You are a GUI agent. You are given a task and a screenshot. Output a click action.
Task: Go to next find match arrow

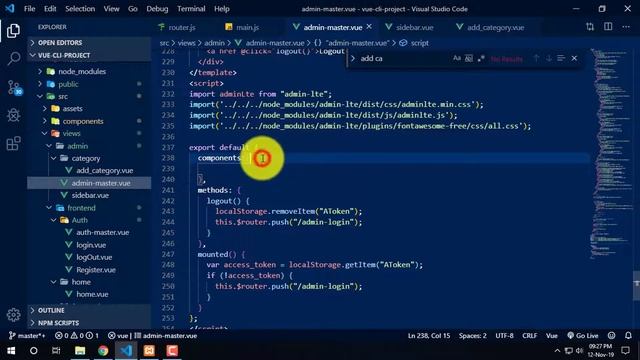[x=549, y=58]
